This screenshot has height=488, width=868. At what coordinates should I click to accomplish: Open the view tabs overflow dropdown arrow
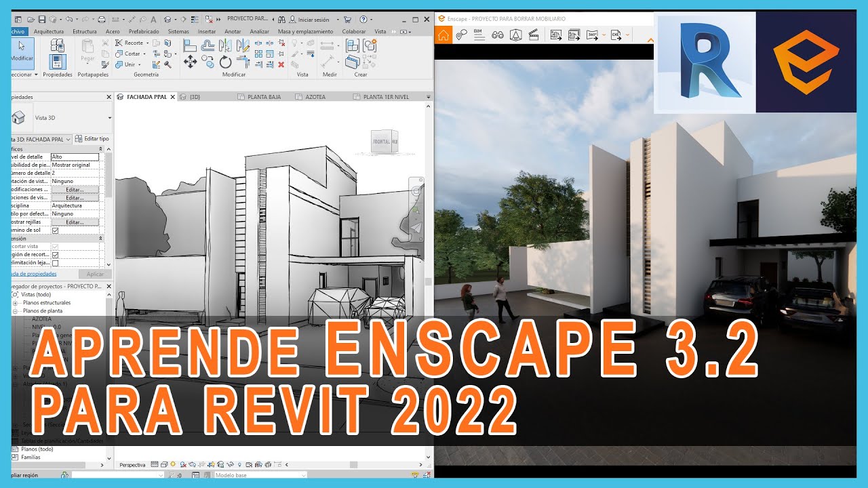pos(428,97)
